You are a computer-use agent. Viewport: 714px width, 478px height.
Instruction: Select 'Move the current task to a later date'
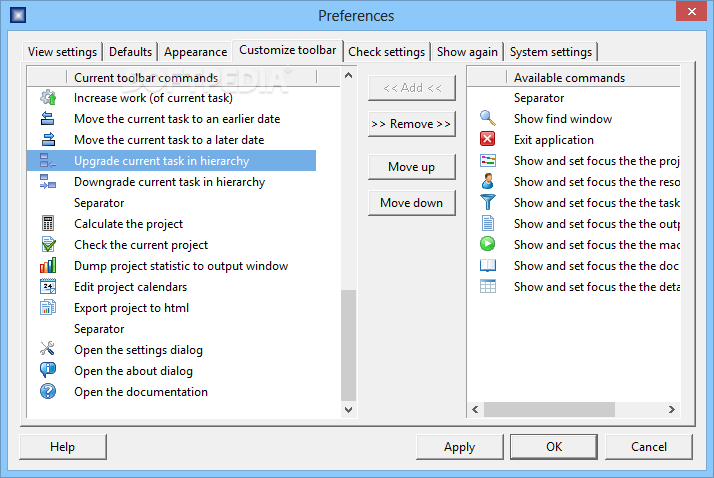tap(171, 140)
